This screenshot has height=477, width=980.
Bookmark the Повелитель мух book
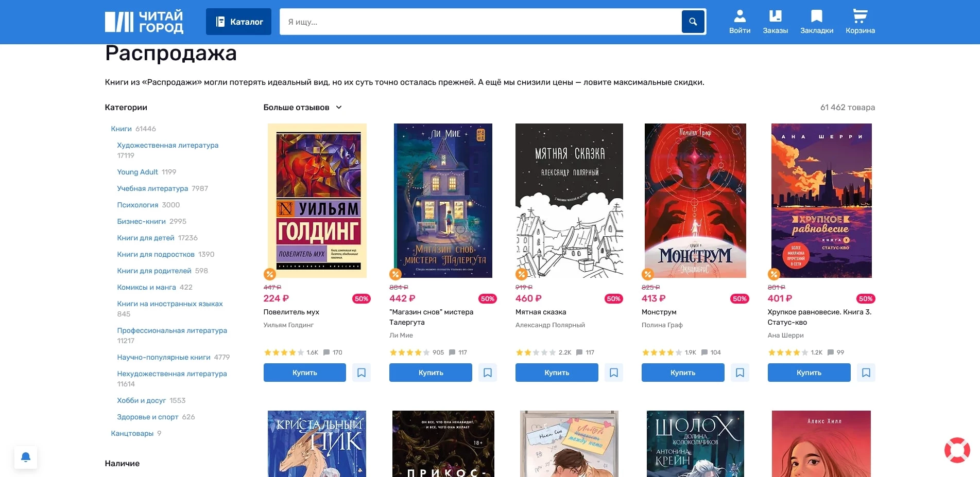[362, 373]
